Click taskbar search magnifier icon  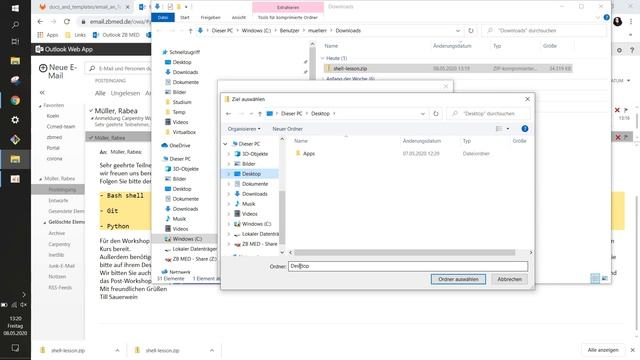point(15,25)
